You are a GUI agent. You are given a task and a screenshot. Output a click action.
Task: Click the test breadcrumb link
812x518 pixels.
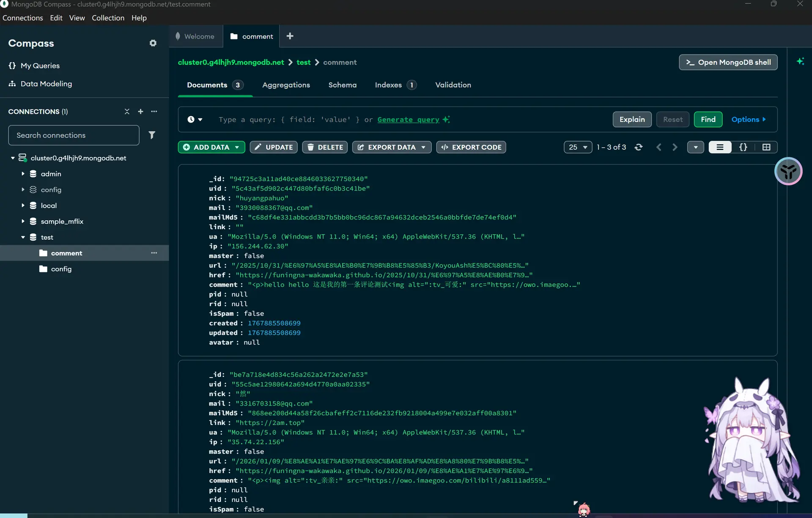pos(303,62)
